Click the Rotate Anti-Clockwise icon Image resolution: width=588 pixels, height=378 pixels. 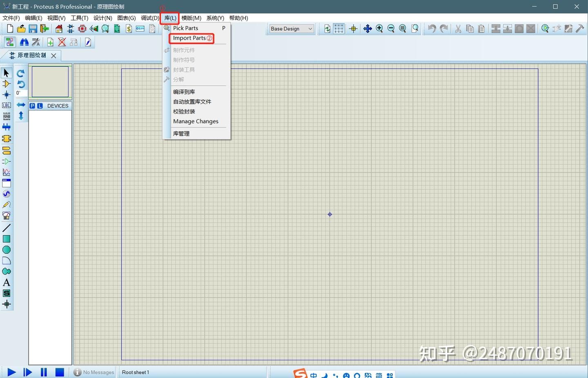tap(21, 84)
